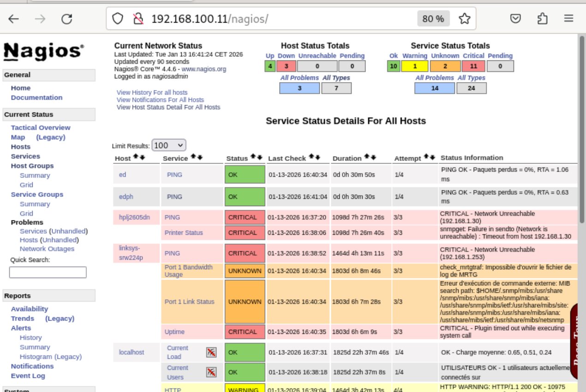Viewport: 586px width, 392px height.
Task: Bookmark this page with the star icon
Action: [465, 18]
